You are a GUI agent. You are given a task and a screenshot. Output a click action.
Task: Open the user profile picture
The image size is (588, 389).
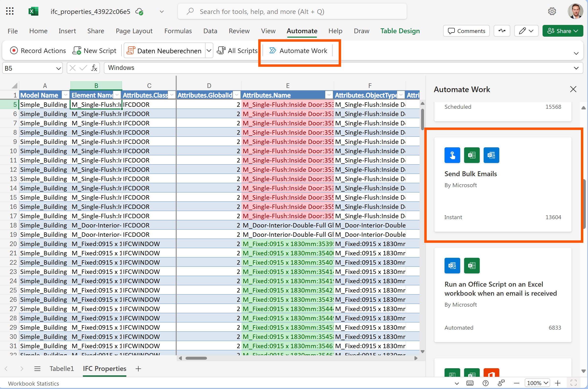point(575,11)
